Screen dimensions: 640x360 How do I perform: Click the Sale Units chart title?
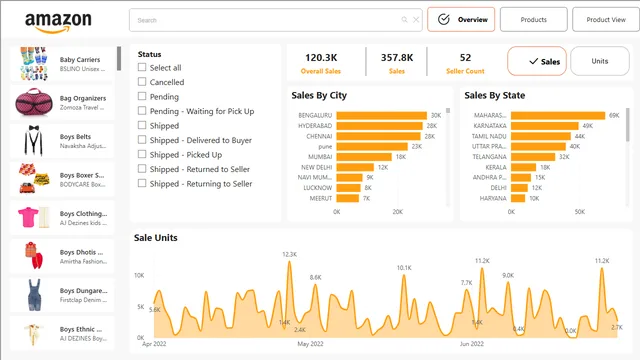click(156, 238)
